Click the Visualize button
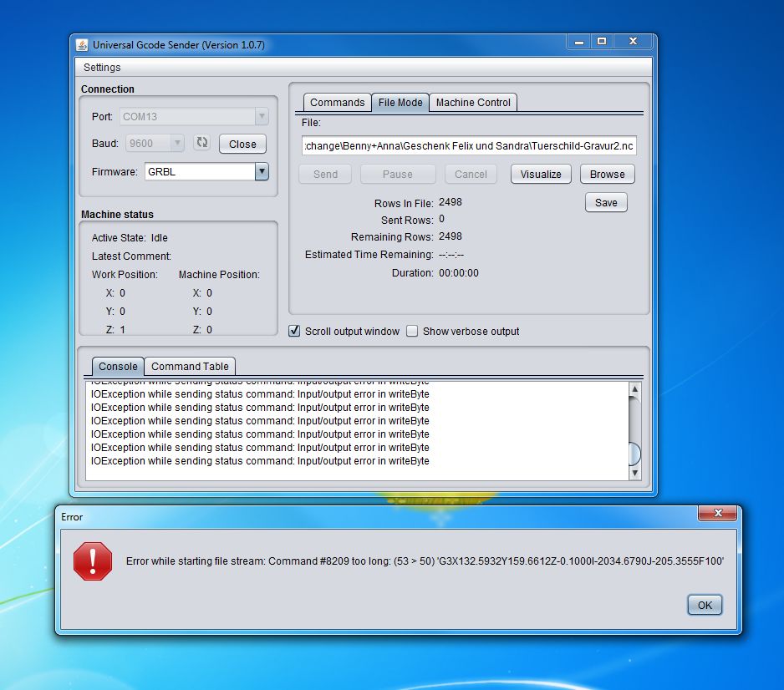 541,174
